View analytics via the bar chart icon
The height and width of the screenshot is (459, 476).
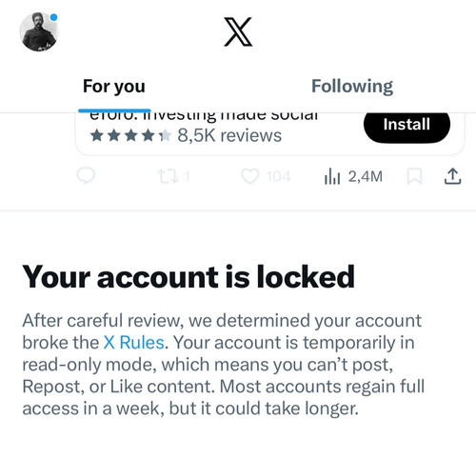(332, 177)
